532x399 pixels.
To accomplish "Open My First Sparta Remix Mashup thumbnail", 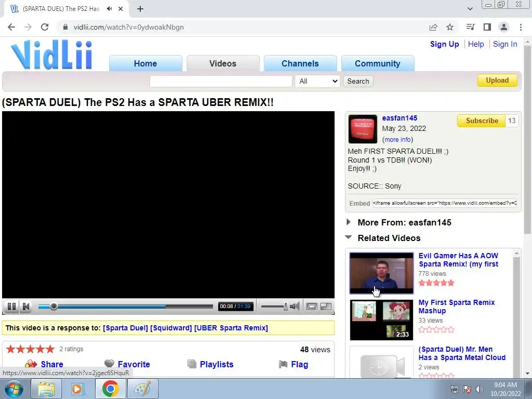I will pyautogui.click(x=382, y=320).
